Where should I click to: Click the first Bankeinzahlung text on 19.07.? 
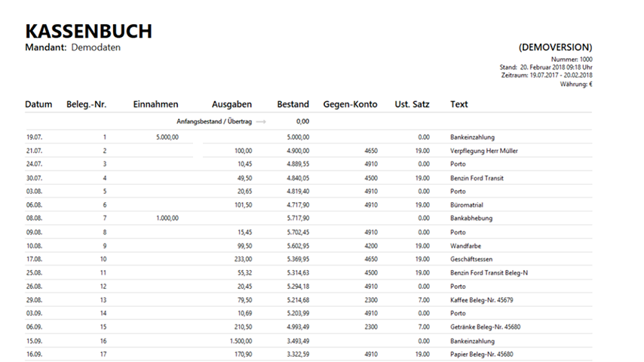pyautogui.click(x=472, y=137)
